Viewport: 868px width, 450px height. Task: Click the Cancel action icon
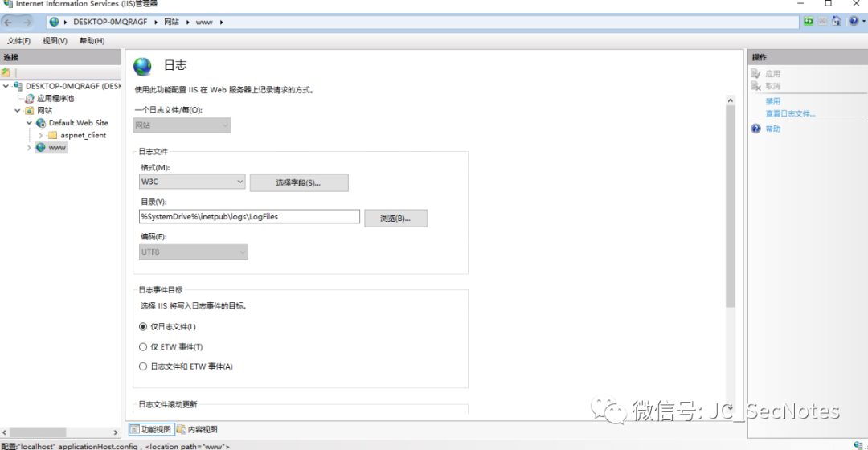point(756,86)
